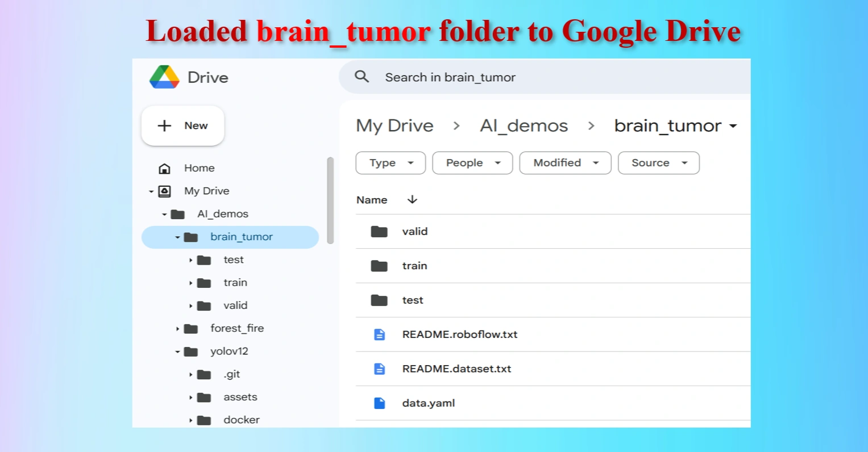Open the People filter dropdown
Image resolution: width=868 pixels, height=452 pixels.
[x=472, y=163]
